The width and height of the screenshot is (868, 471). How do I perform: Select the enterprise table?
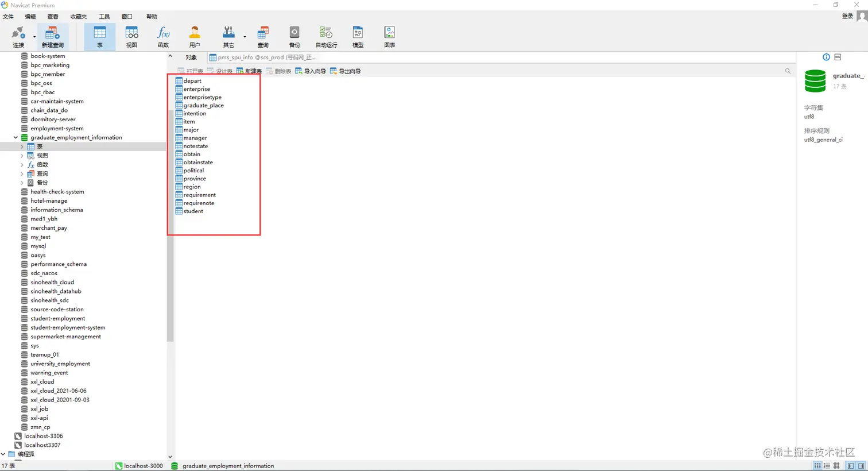click(197, 89)
